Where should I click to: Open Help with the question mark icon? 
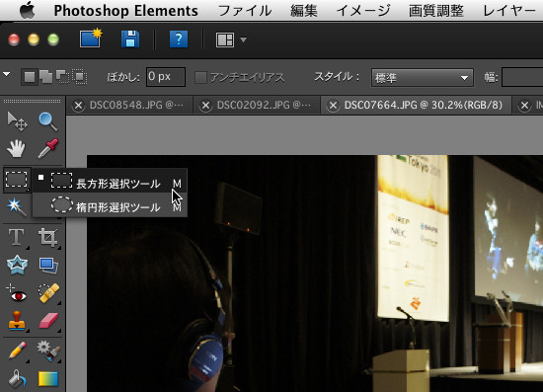[179, 39]
